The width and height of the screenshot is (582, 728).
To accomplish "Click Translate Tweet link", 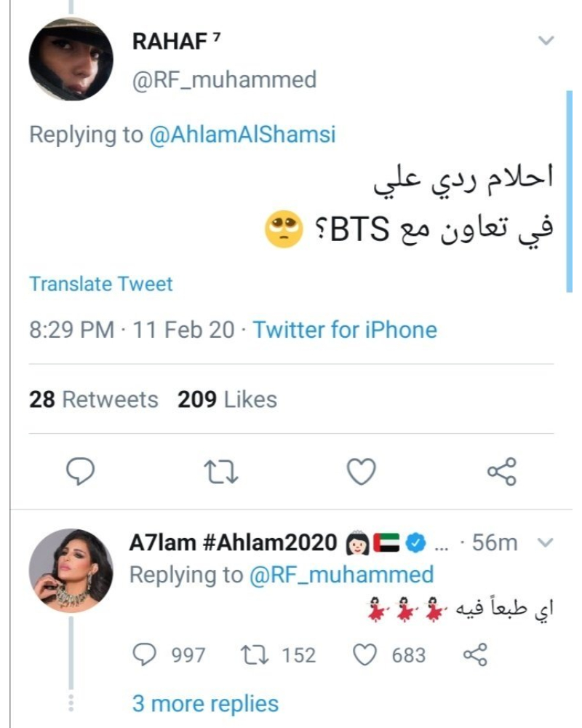I will pyautogui.click(x=101, y=283).
